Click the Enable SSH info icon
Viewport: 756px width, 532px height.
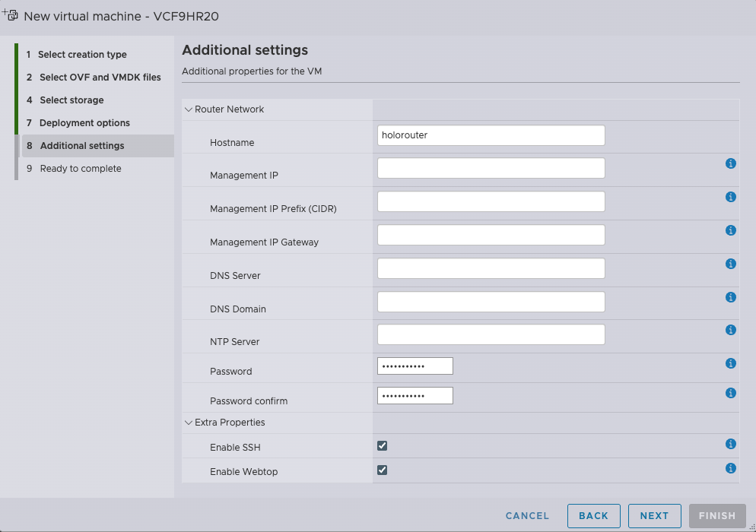point(730,444)
